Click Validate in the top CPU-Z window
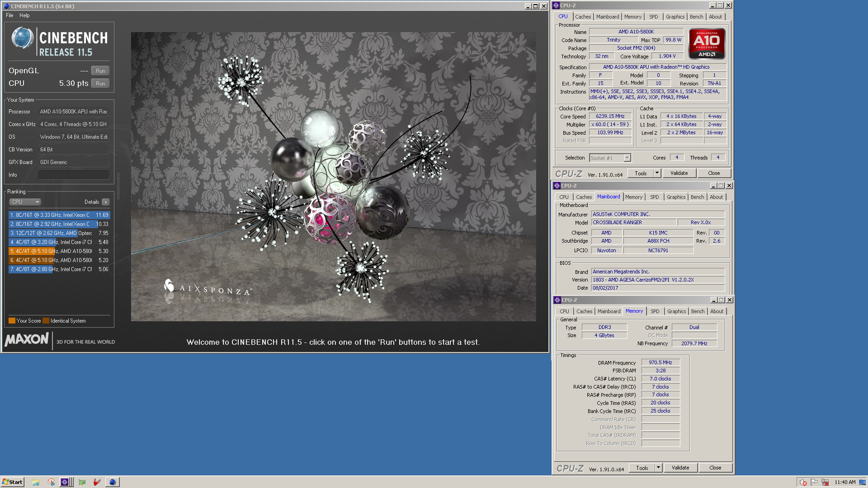The width and height of the screenshot is (868, 488). (x=679, y=173)
